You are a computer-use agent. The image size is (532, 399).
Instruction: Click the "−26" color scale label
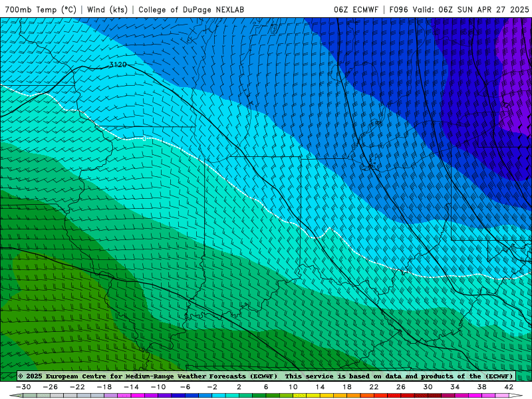(x=51, y=387)
